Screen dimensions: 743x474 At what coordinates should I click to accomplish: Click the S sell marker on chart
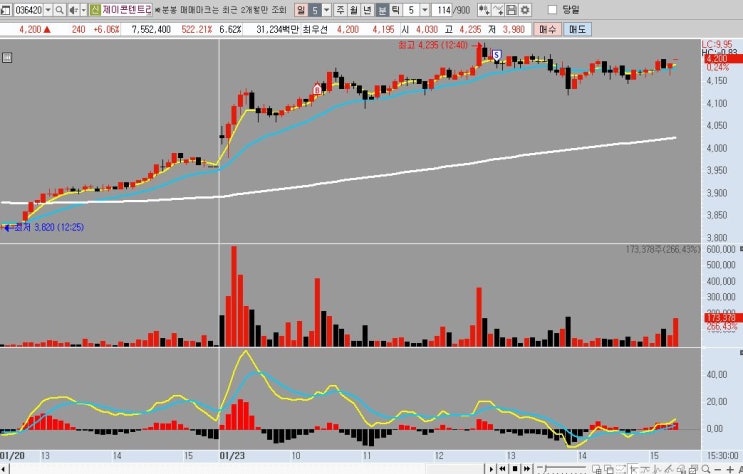tap(496, 55)
